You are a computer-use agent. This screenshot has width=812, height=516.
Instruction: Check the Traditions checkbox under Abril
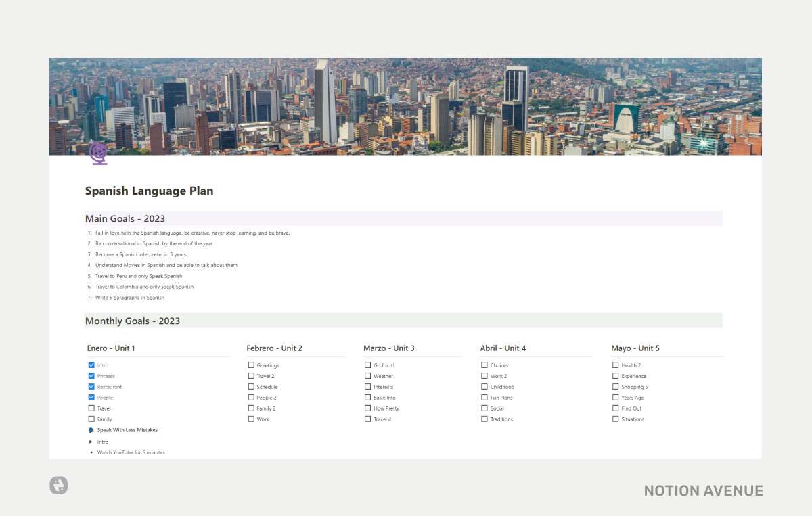(485, 419)
